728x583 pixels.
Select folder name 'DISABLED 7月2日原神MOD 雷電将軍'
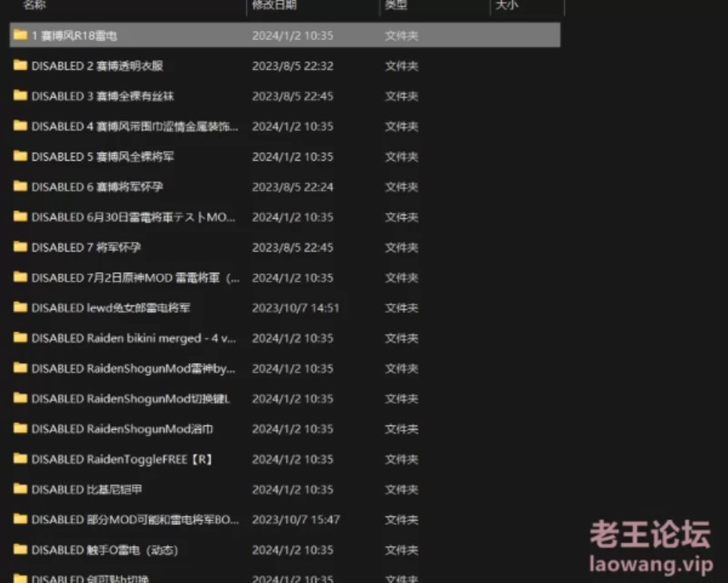(x=136, y=278)
